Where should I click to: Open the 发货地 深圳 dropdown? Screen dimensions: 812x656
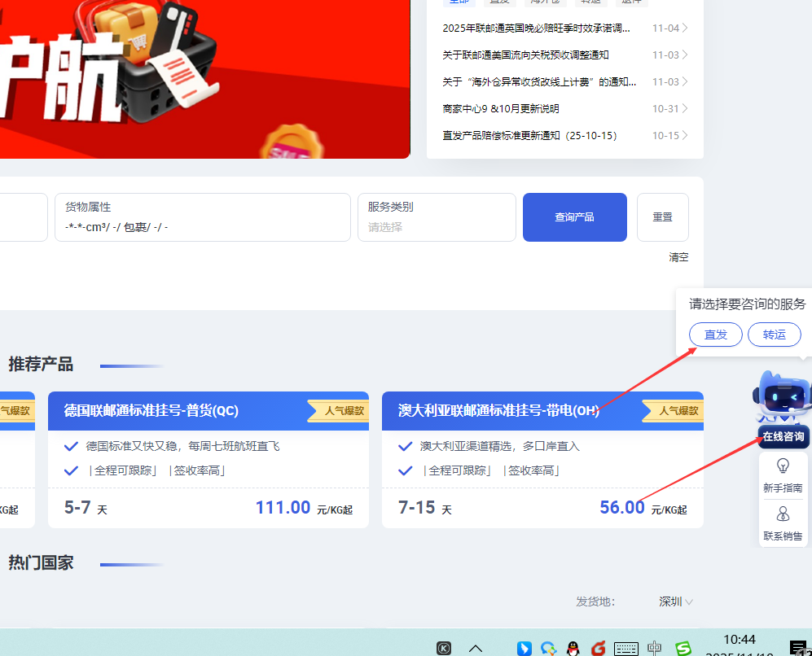tap(675, 601)
